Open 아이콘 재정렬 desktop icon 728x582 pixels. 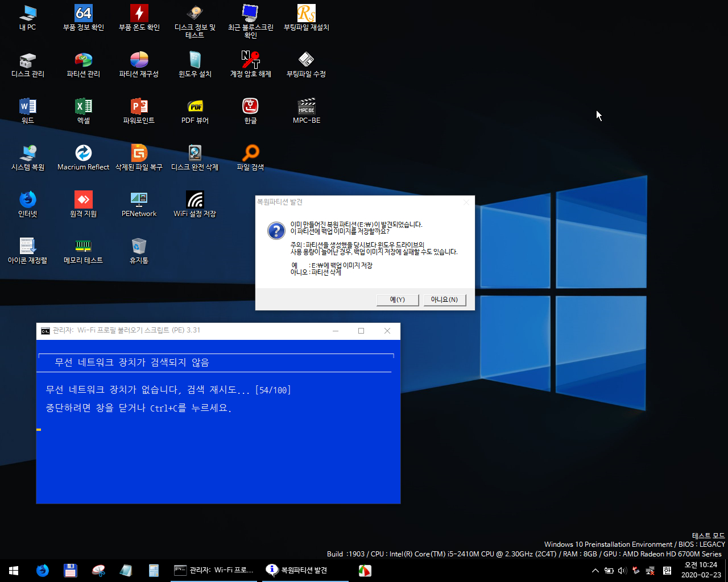[27, 251]
